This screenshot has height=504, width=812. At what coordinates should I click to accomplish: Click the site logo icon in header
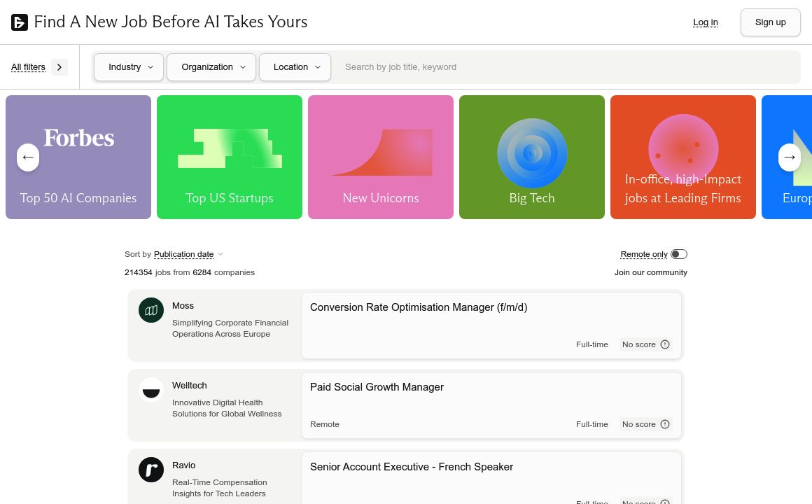tap(20, 22)
